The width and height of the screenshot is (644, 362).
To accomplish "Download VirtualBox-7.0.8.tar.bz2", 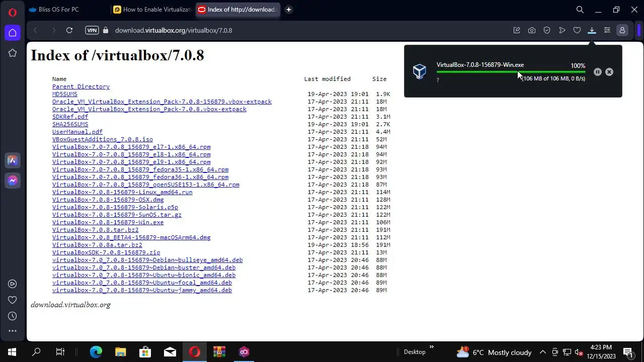I will [x=95, y=230].
